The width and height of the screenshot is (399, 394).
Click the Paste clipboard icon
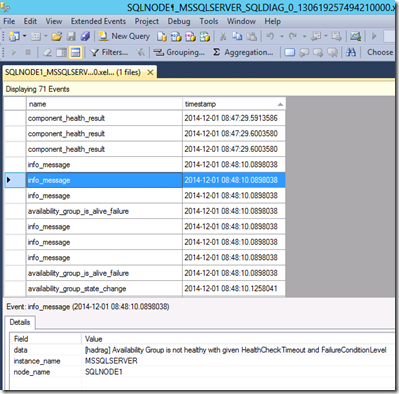coord(252,36)
